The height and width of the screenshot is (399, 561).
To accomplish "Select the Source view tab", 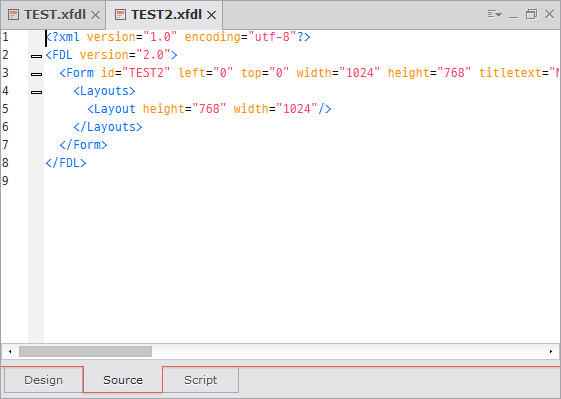I will click(x=123, y=380).
